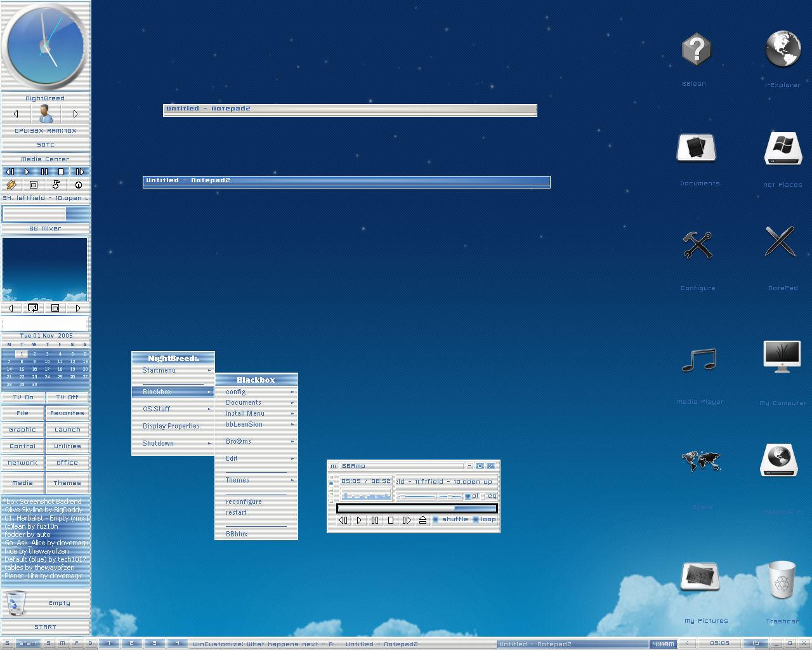This screenshot has height=650, width=812.
Task: Click the eject button in BBAmp
Action: point(422,520)
